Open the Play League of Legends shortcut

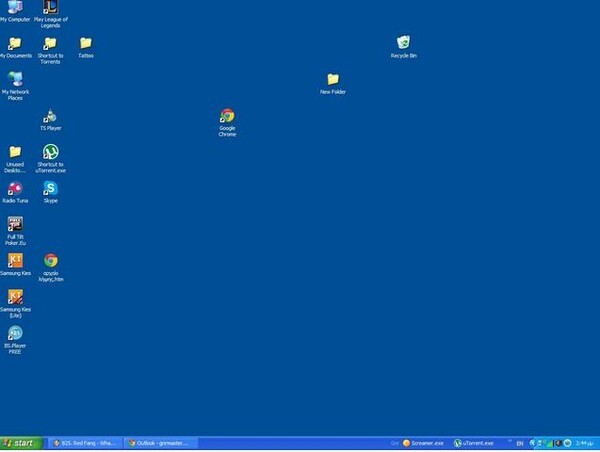click(x=50, y=8)
